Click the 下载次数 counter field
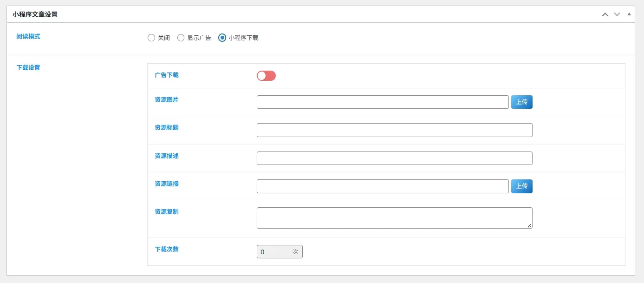The height and width of the screenshot is (283, 644). pyautogui.click(x=280, y=251)
